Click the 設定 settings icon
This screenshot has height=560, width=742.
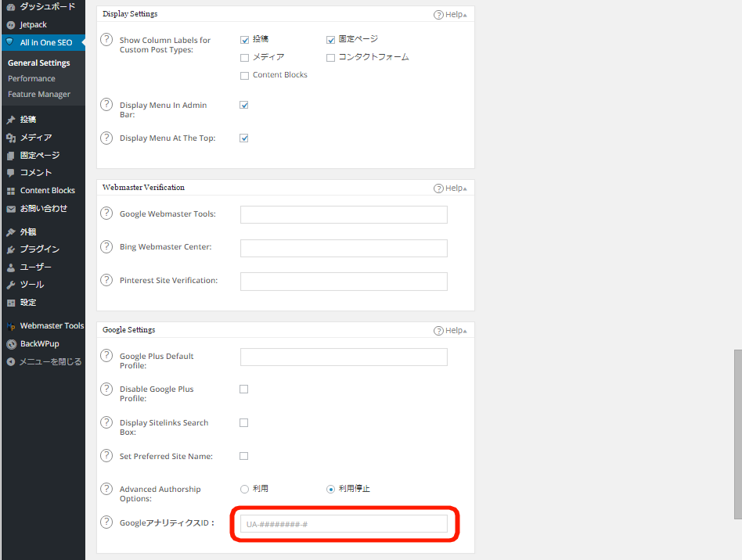pyautogui.click(x=11, y=303)
